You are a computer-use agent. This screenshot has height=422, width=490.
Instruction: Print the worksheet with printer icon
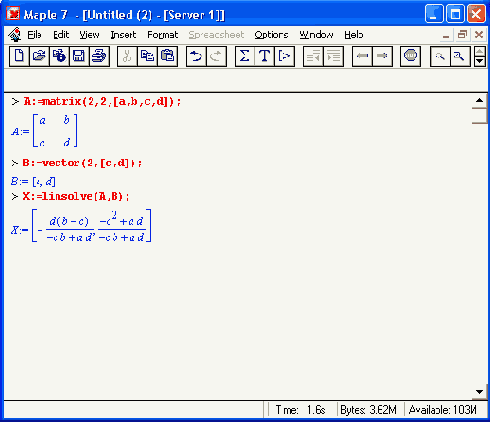pyautogui.click(x=99, y=56)
